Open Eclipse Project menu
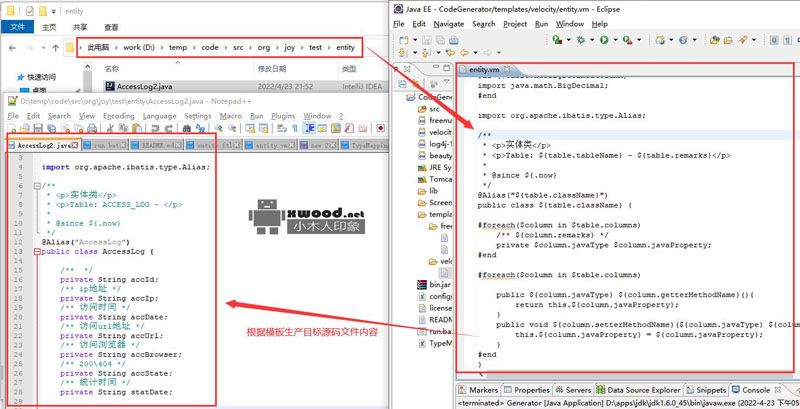Screen dimensions: 800x409 coord(515,24)
